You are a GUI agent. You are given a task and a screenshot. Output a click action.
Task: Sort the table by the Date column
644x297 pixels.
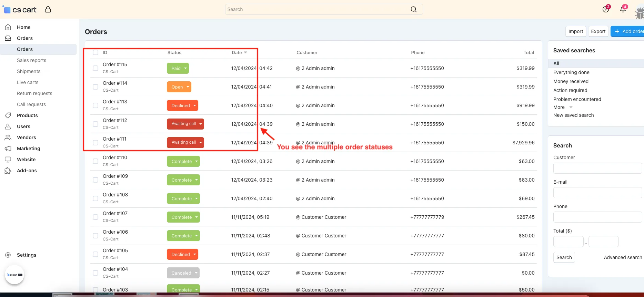(x=239, y=53)
